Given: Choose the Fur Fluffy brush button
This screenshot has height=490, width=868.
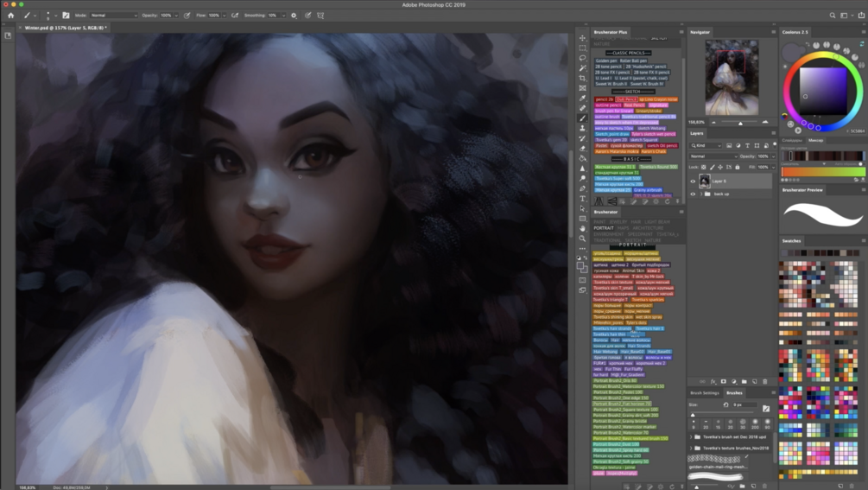Looking at the screenshot, I should (x=633, y=369).
